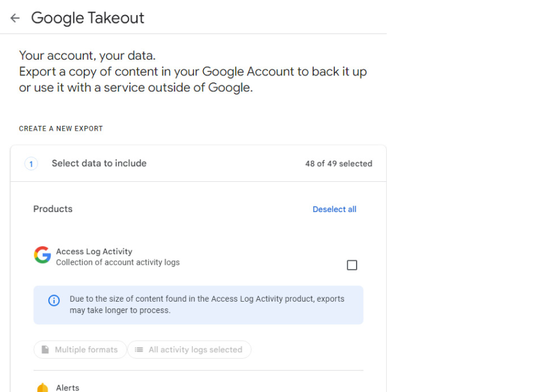Open the Multiple formats options
Image resolution: width=553 pixels, height=392 pixels.
click(80, 350)
